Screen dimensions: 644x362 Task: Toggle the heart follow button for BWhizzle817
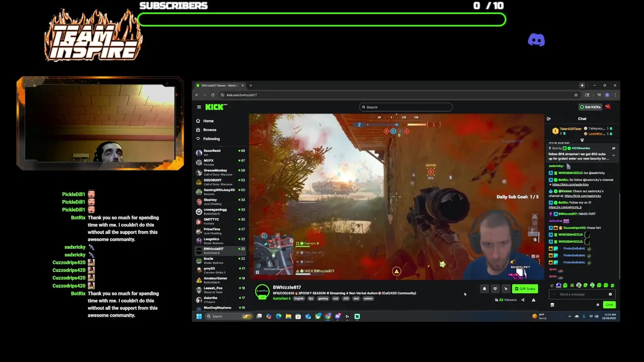[495, 289]
